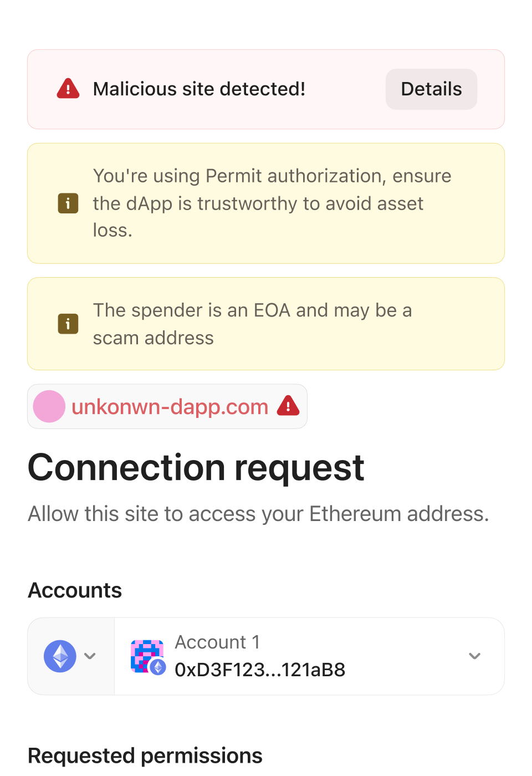The height and width of the screenshot is (776, 532).
Task: Click the Permit authorization warning text
Action: [272, 203]
